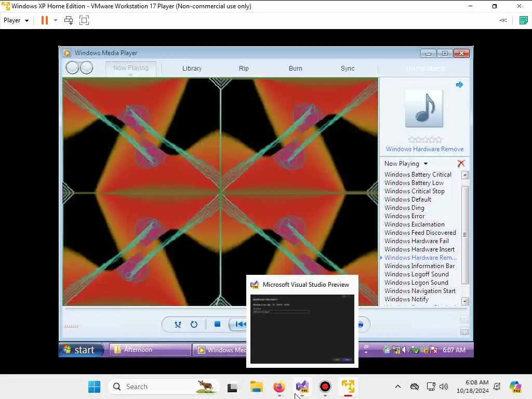This screenshot has width=532, height=399.
Task: Stop playback with the square Stop button
Action: (x=217, y=324)
